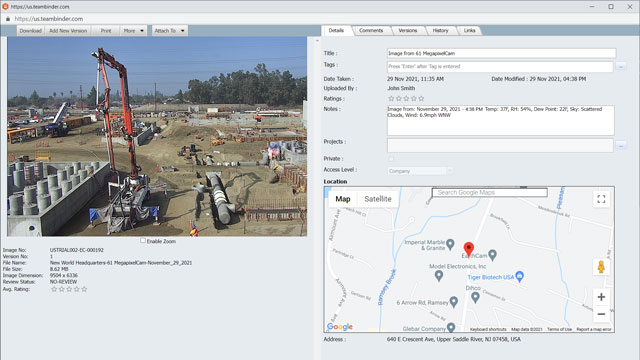Open the Versions tab
The image size is (640, 360).
408,31
